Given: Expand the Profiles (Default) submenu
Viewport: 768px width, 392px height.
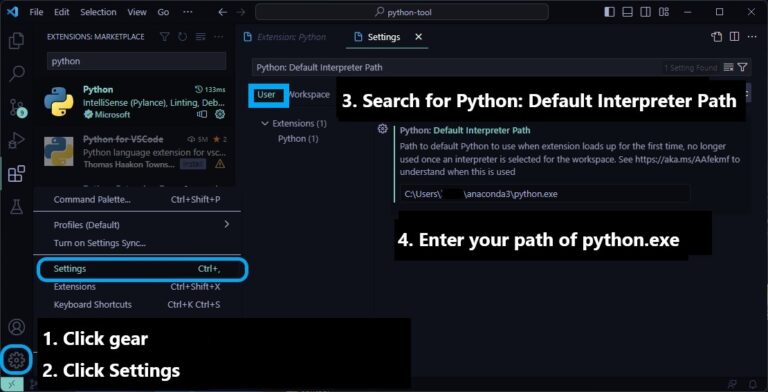Looking at the screenshot, I should point(142,225).
